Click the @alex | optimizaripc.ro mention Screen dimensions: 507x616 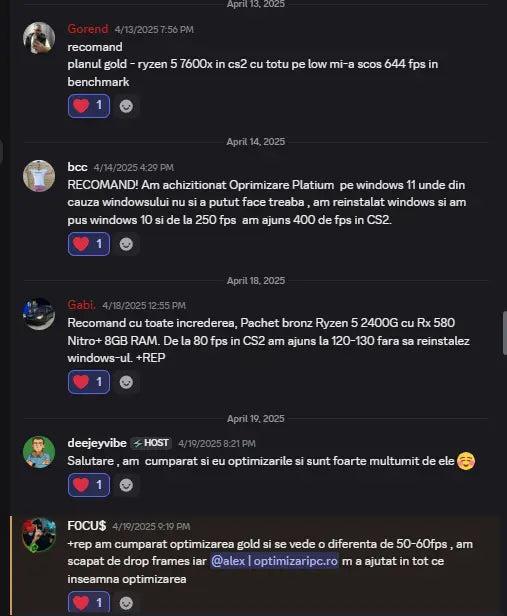[x=275, y=561]
